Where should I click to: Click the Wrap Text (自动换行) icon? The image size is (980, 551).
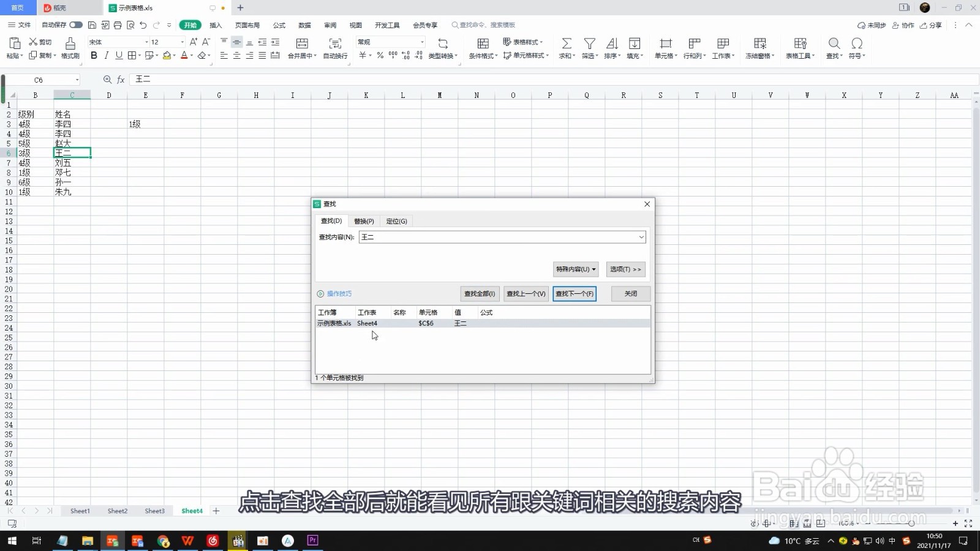(335, 43)
